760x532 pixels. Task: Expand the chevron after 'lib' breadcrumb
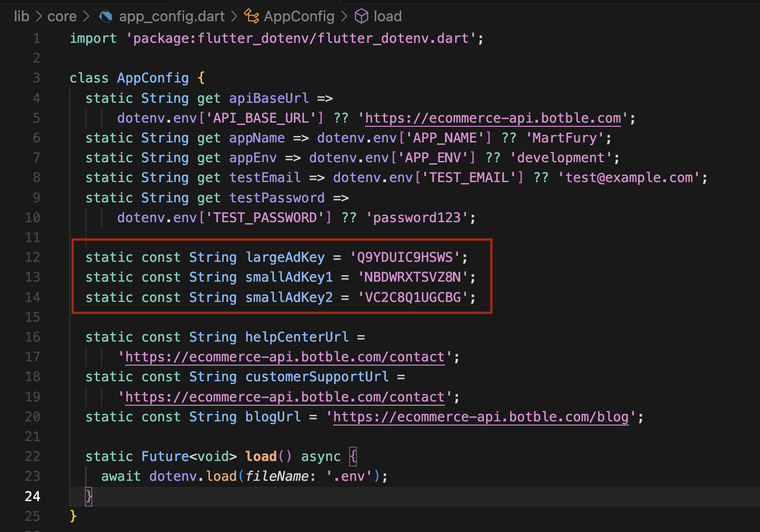pyautogui.click(x=38, y=17)
